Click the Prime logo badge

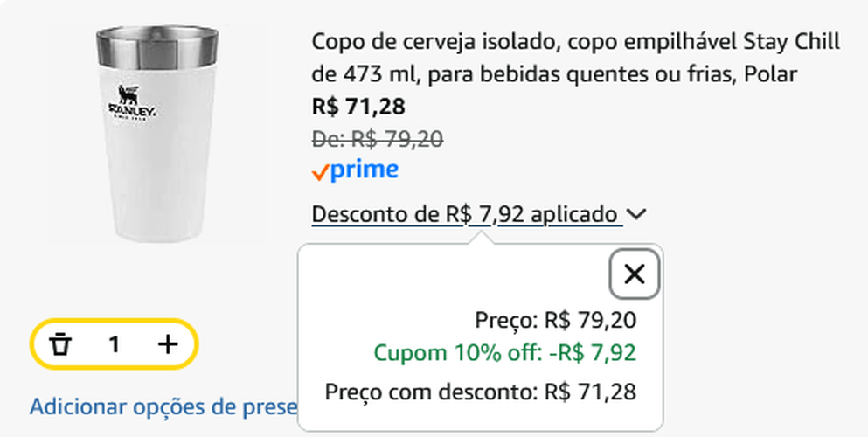pos(364,170)
